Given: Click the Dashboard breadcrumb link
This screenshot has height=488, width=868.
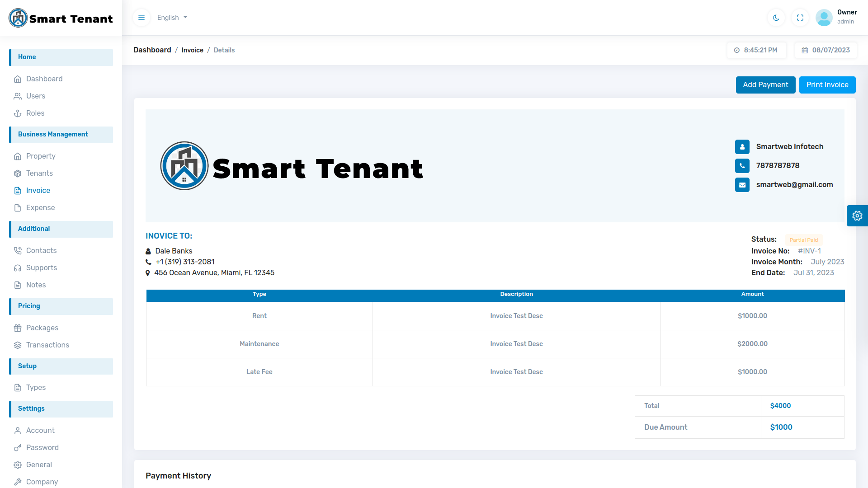Looking at the screenshot, I should point(152,50).
